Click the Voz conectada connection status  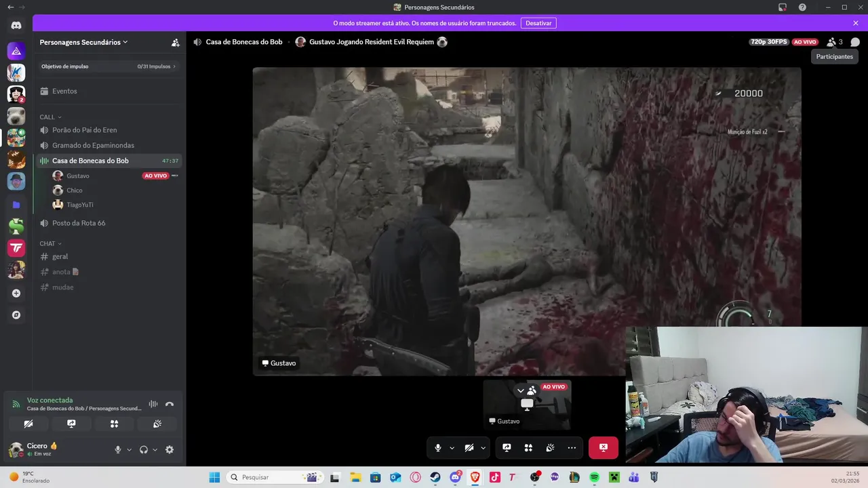[50, 401]
